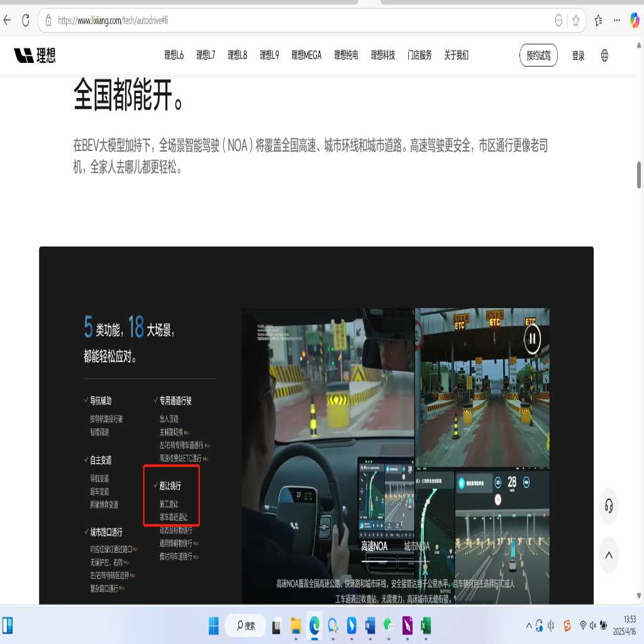This screenshot has width=644, height=644.
Task: Click the page vertical scrollbar thumb
Action: click(639, 175)
